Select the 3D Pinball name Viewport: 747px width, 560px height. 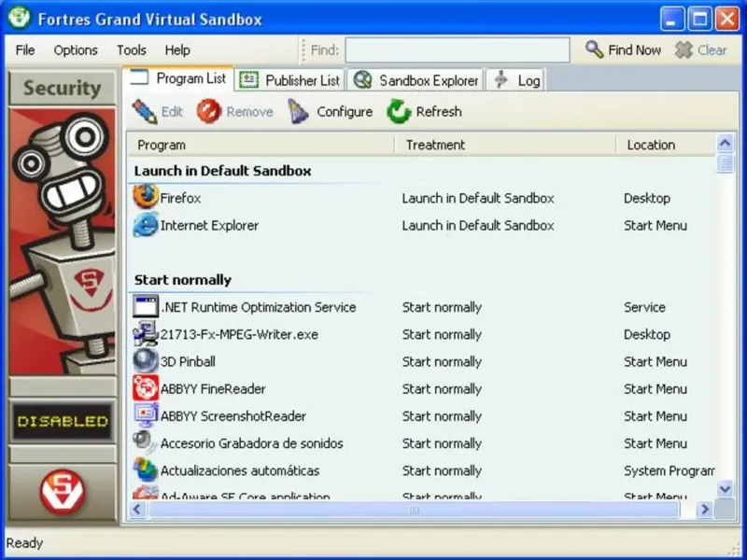[x=188, y=361]
